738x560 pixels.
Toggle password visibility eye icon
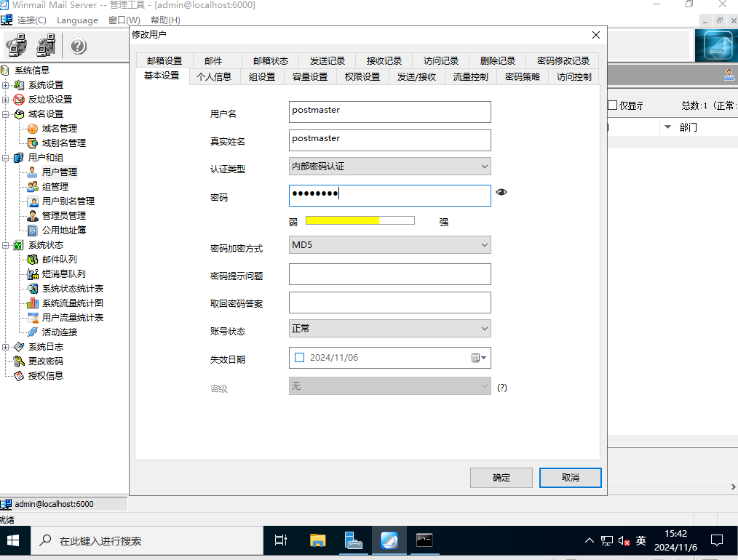click(x=501, y=192)
